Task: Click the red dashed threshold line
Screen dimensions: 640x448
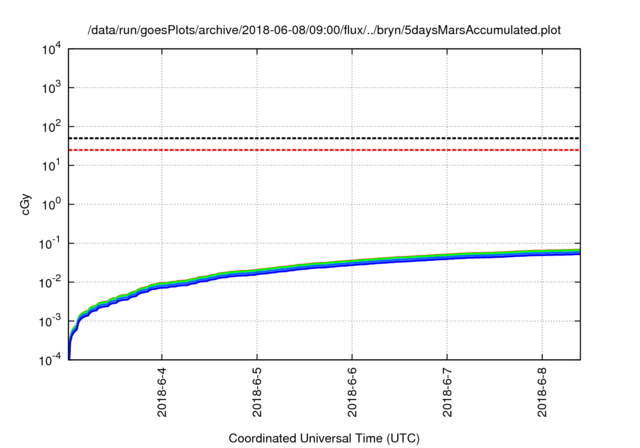Action: click(324, 150)
